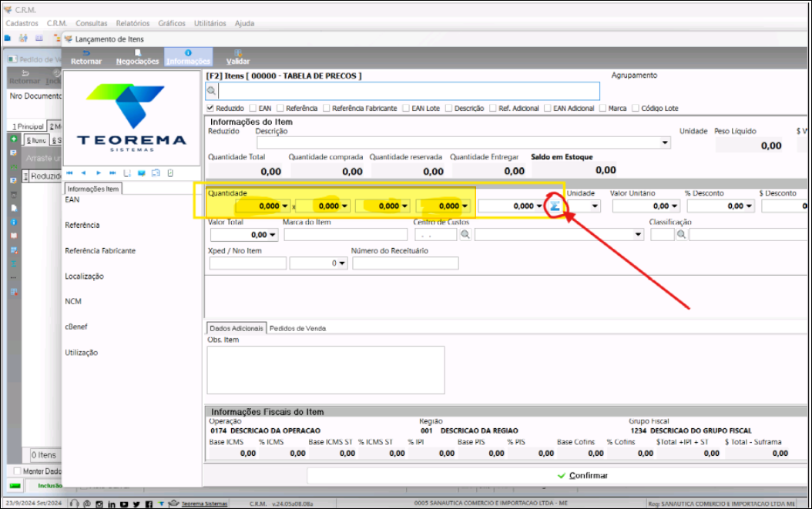The height and width of the screenshot is (509, 812).
Task: Toggle the Reduzido checkbox
Action: [210, 109]
